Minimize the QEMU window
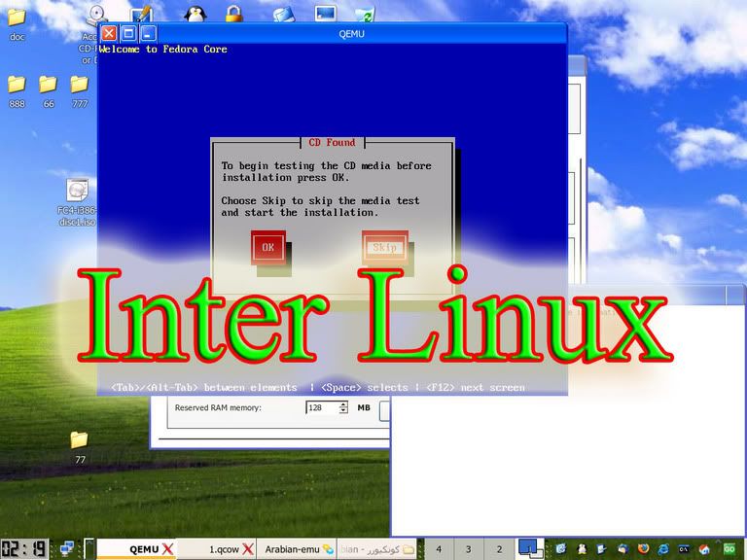The width and height of the screenshot is (747, 560). [x=148, y=33]
